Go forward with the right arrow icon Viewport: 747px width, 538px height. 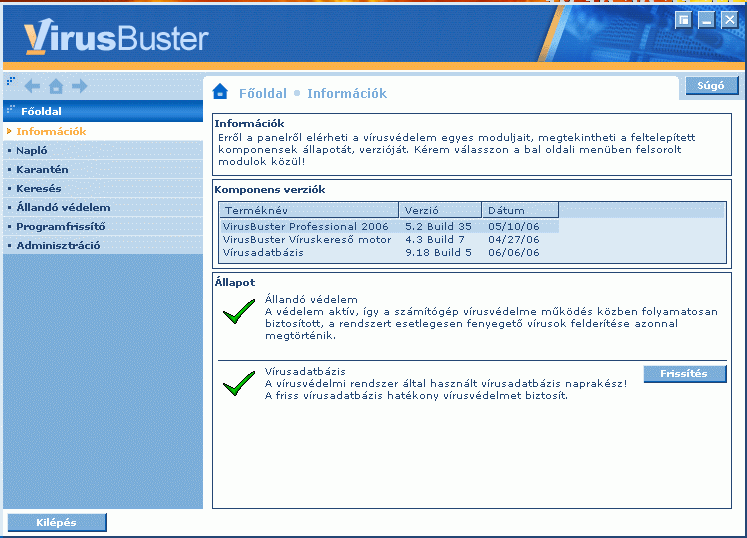[x=80, y=86]
